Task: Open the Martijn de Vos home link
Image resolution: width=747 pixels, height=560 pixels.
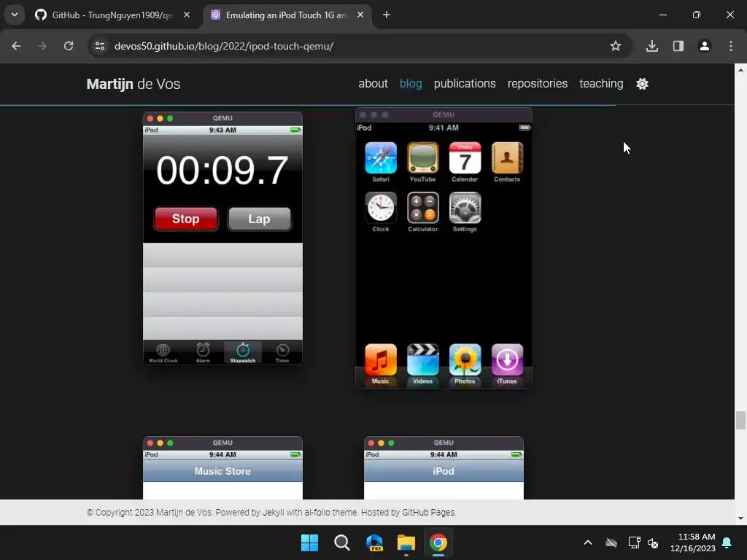Action: tap(133, 85)
